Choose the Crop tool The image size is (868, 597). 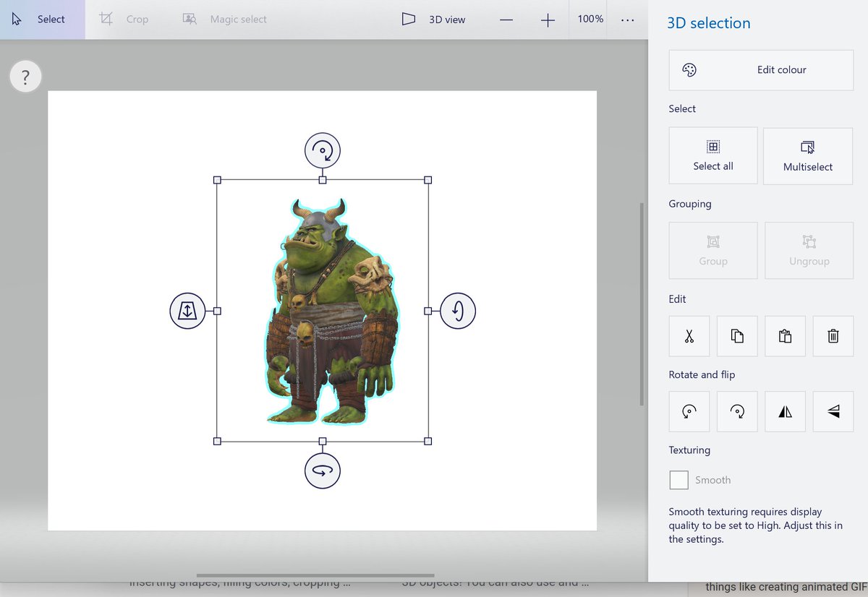click(124, 20)
